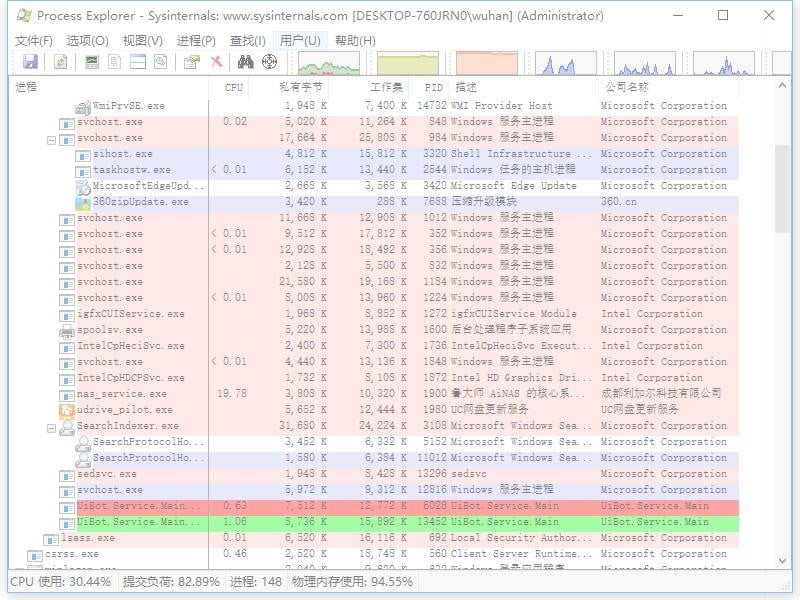Image resolution: width=800 pixels, height=600 pixels.
Task: Click the first blue I/O activity graph
Action: [x=565, y=63]
